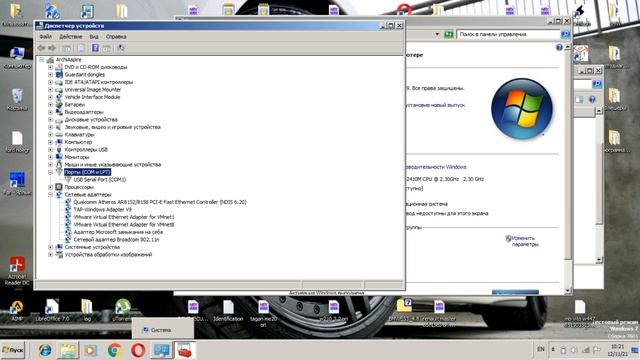Click help icon in Control Panel window
640x360 pixels.
coord(559,47)
